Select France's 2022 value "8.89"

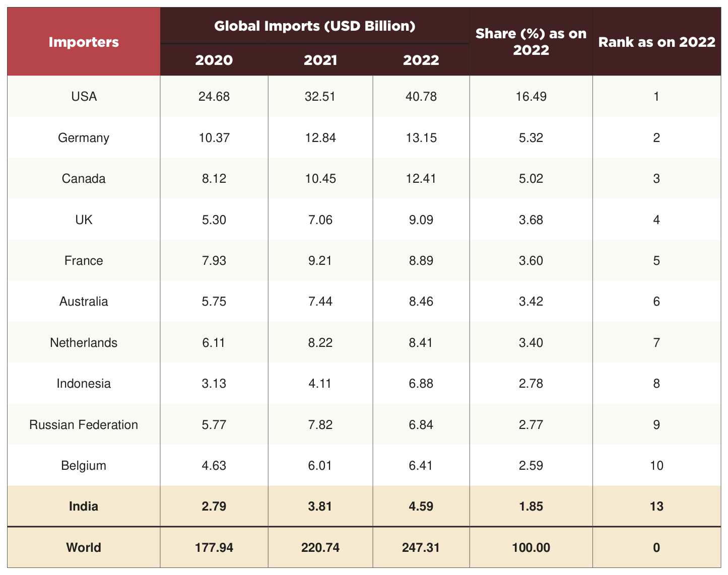pyautogui.click(x=421, y=260)
